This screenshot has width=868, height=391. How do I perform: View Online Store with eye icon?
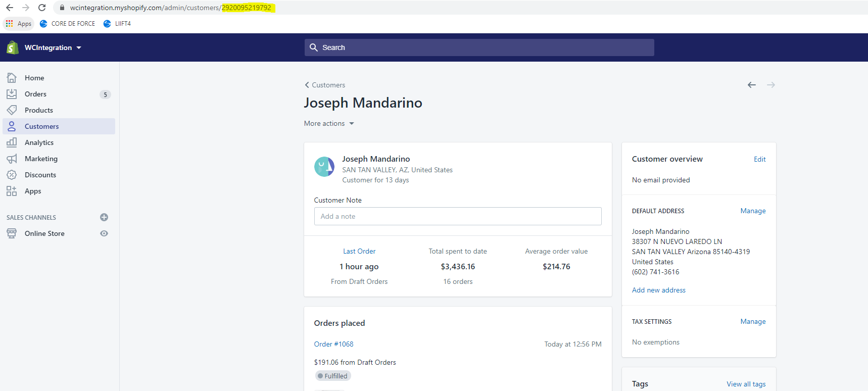tap(104, 233)
